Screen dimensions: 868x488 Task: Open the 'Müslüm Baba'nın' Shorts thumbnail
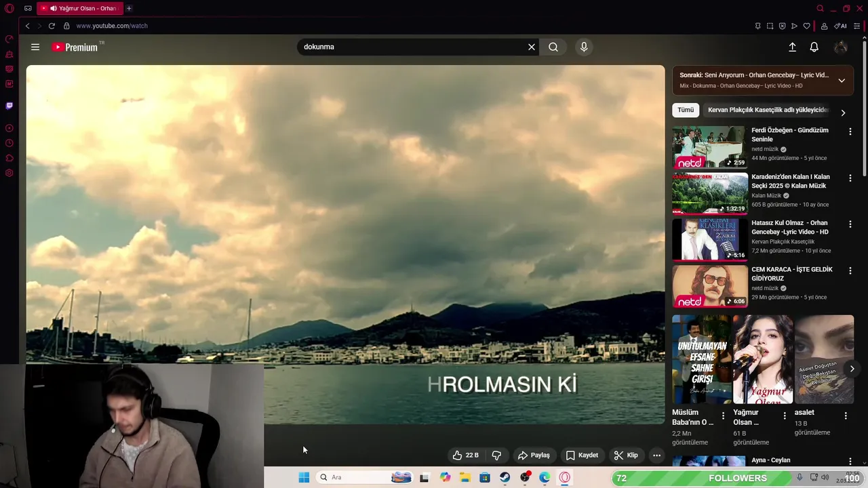702,359
